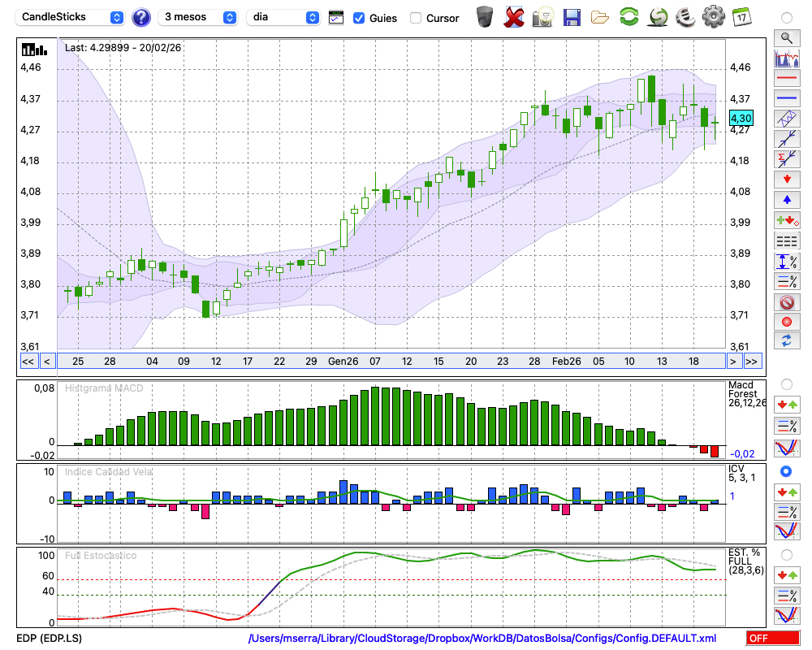Image resolution: width=812 pixels, height=650 pixels.
Task: Click the blue floppy disk save icon
Action: click(572, 18)
